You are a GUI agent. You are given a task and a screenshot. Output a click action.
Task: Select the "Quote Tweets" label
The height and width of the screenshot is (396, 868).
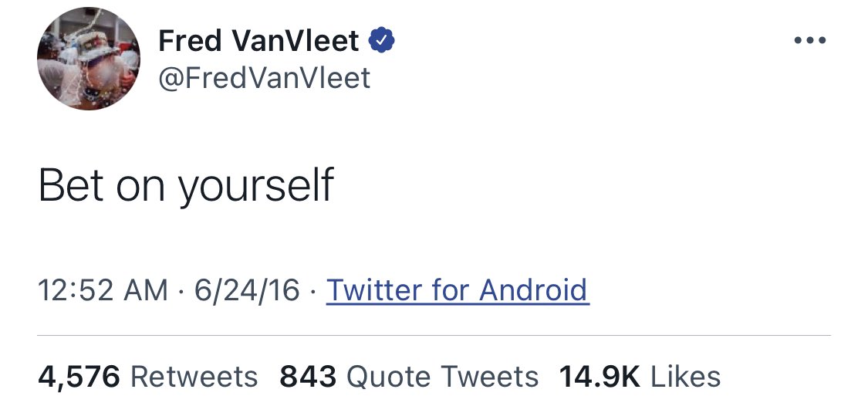coord(443,376)
